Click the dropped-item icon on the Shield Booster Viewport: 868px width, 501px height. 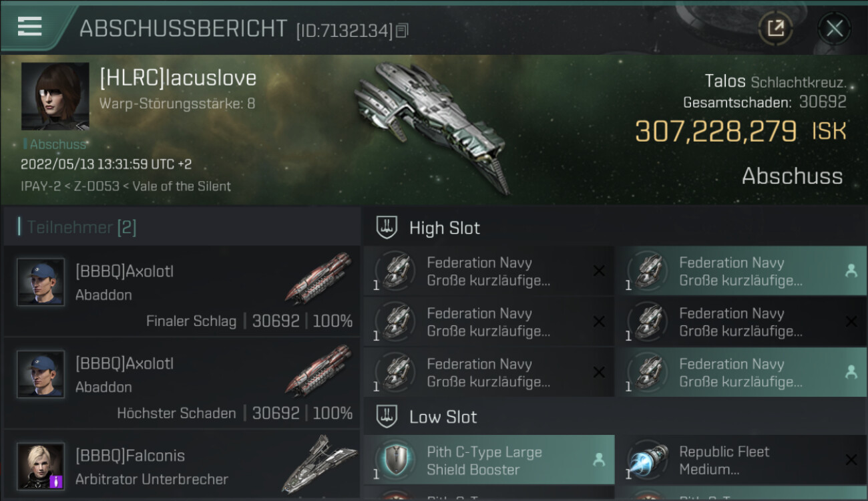click(x=599, y=460)
